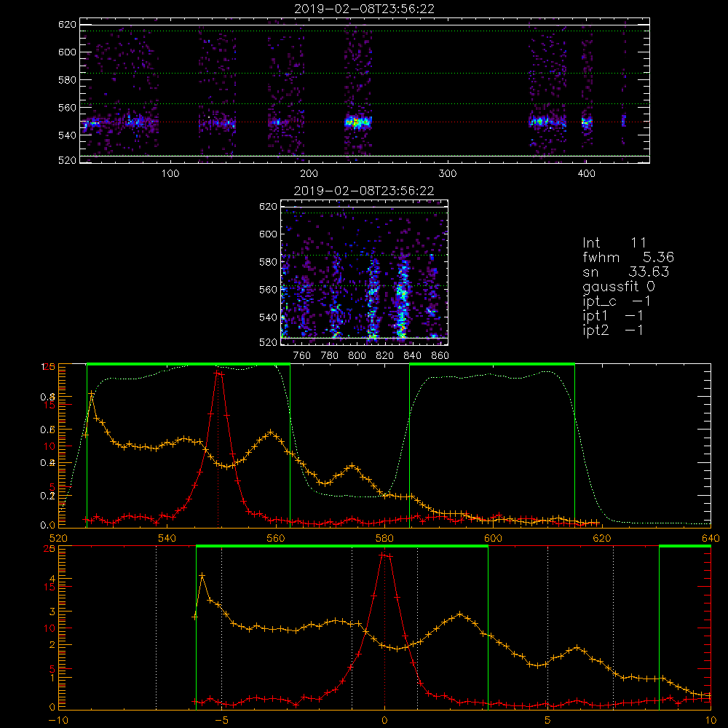Click x-axis label 600 on profile plot
Screen dimensions: 728x728
493,538
